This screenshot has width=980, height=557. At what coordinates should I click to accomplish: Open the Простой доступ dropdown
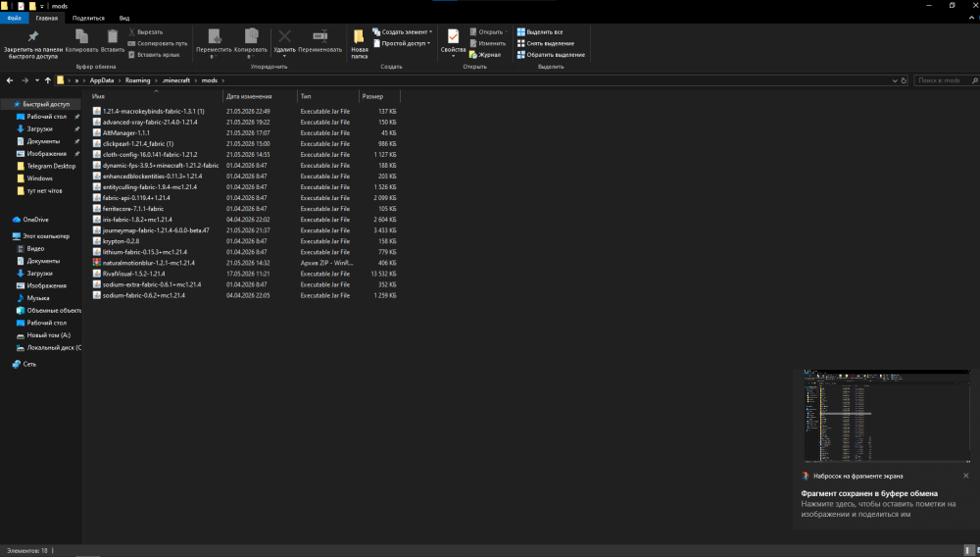point(402,43)
